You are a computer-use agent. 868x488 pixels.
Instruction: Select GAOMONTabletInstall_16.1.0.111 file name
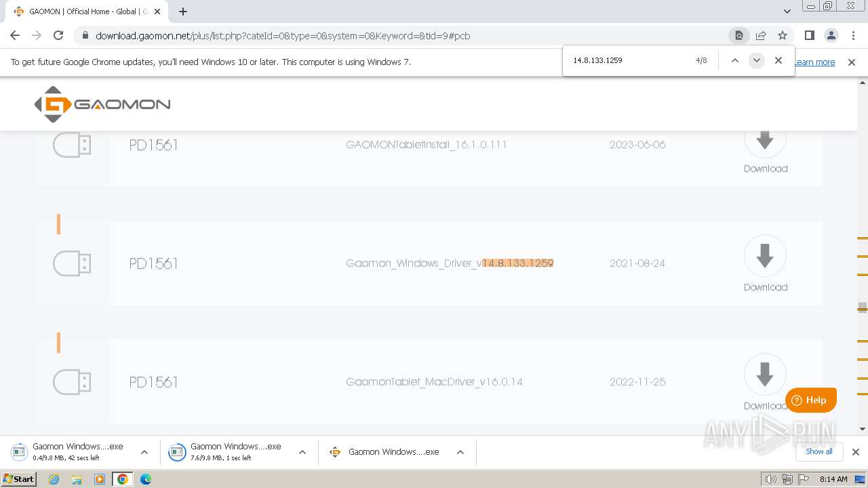pos(427,144)
